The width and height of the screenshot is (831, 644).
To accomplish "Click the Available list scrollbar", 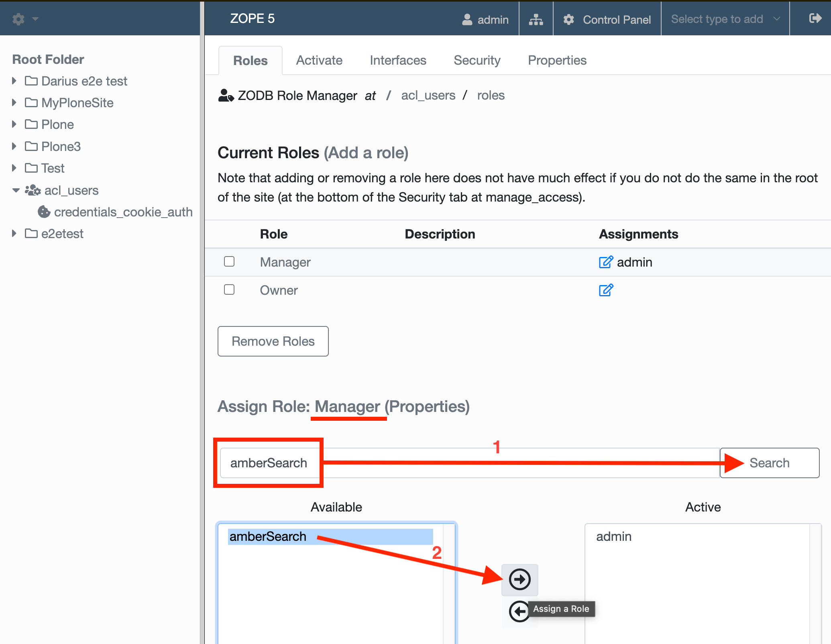I will (449, 584).
